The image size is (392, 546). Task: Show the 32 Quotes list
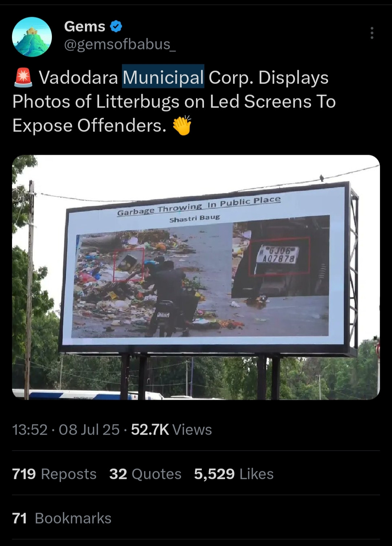145,474
